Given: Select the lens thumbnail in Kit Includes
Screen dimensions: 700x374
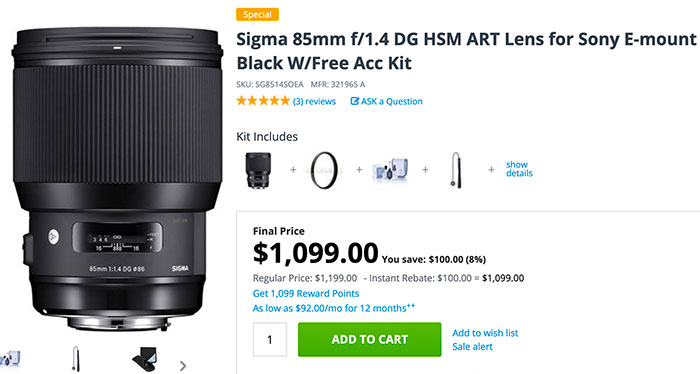Looking at the screenshot, I should tap(258, 170).
